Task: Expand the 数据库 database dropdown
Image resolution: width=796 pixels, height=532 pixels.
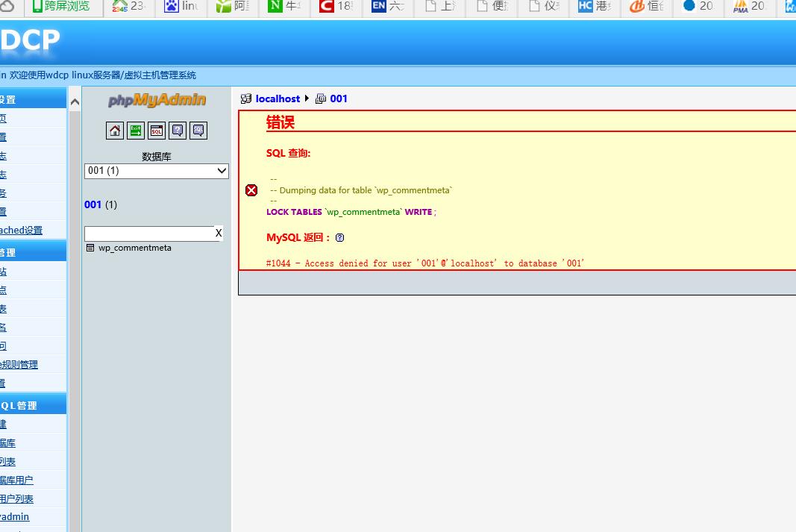Action: (x=157, y=171)
